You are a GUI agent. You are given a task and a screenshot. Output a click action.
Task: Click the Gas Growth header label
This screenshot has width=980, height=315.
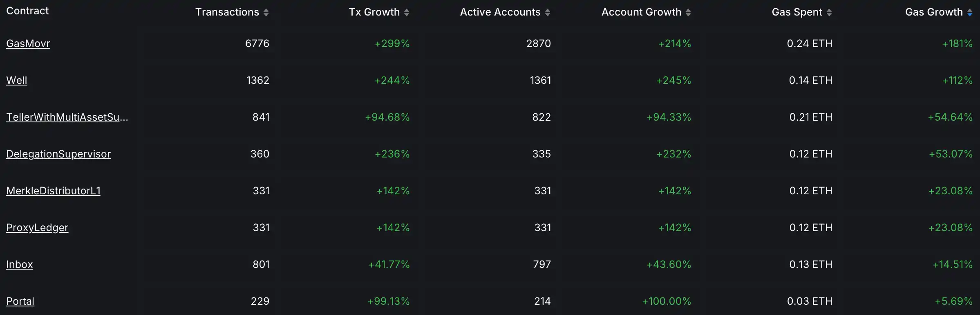click(934, 12)
